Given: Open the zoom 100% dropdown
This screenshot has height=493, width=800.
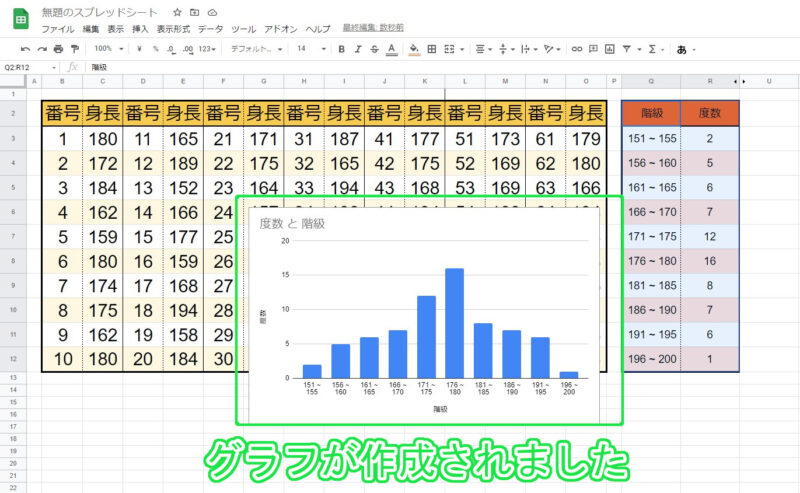Looking at the screenshot, I should (109, 49).
